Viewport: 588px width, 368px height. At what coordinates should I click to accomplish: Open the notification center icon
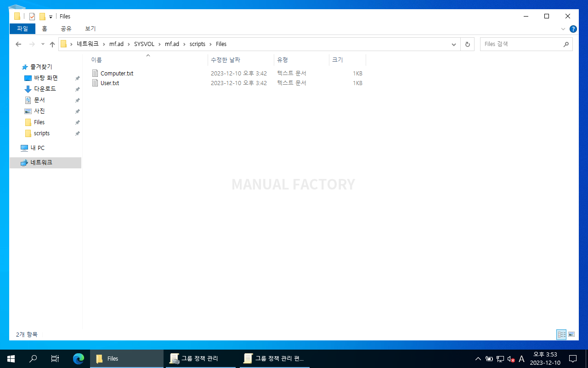tap(573, 359)
